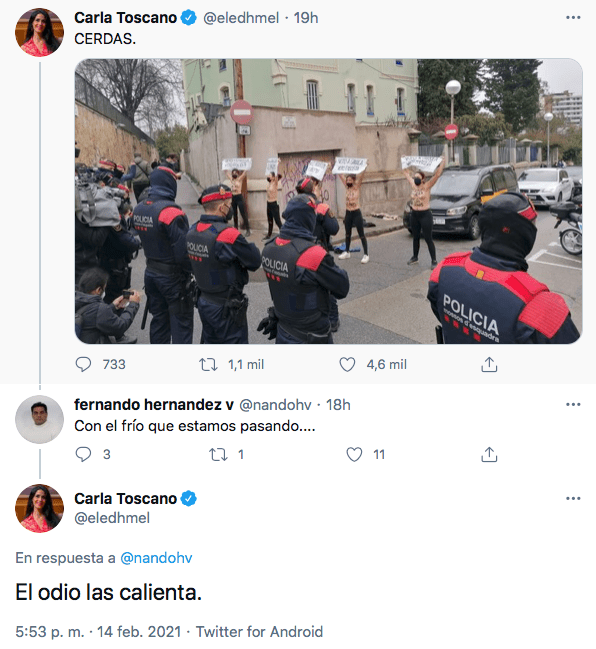Open more options on Carla's reply
The image size is (596, 649).
point(573,498)
